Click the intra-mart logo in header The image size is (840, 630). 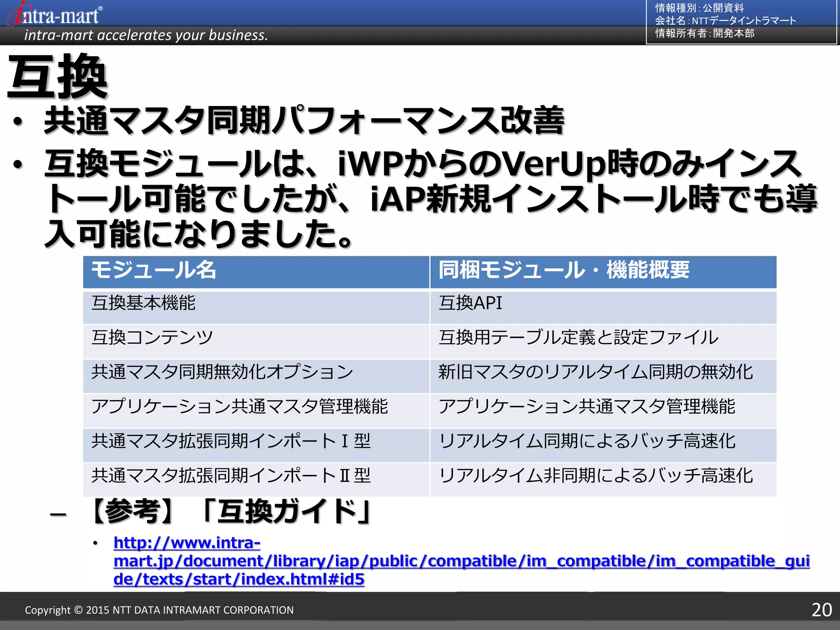55,14
